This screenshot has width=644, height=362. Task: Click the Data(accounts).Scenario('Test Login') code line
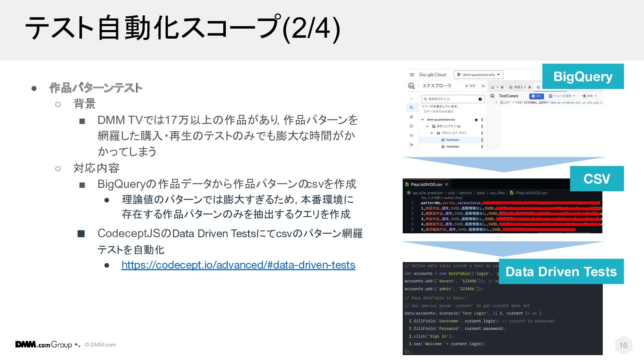(x=473, y=313)
